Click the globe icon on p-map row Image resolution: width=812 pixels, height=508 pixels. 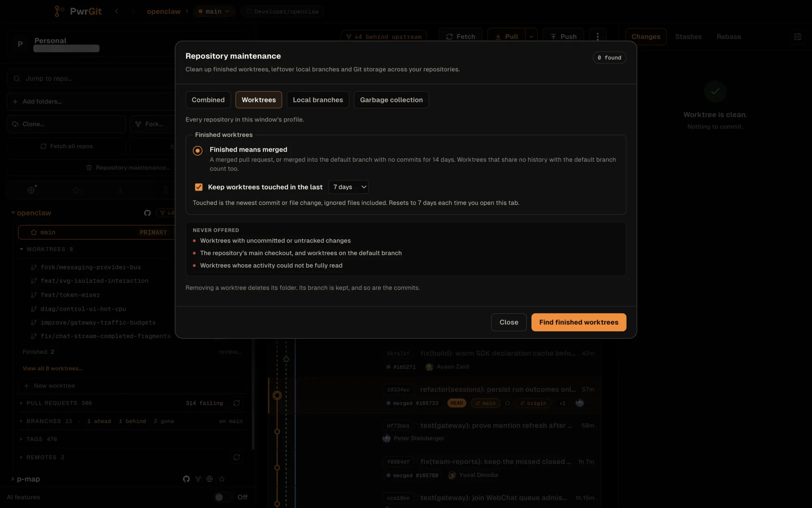209,479
